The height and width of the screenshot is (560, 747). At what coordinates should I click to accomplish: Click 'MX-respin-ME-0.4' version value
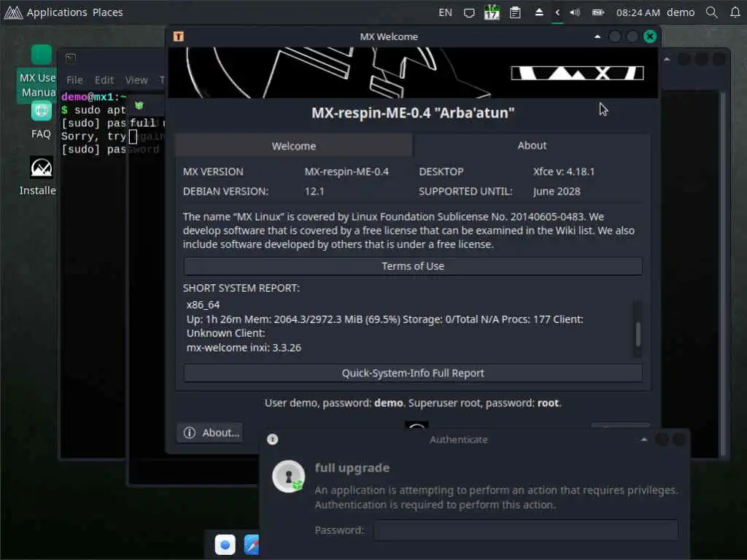pos(347,171)
